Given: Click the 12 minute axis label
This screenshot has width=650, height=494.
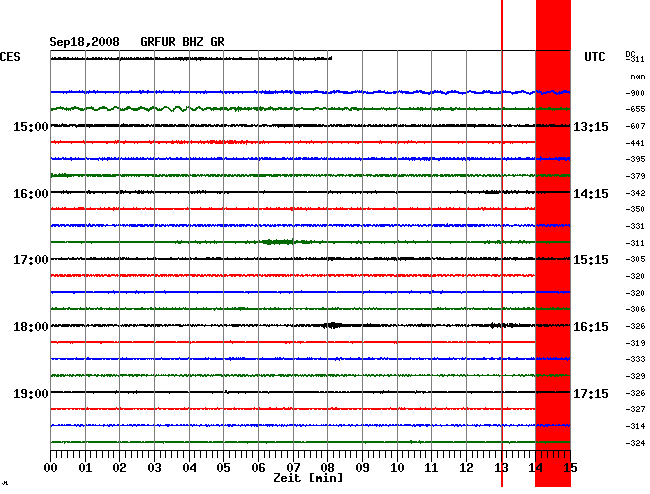Looking at the screenshot, I should [466, 468].
